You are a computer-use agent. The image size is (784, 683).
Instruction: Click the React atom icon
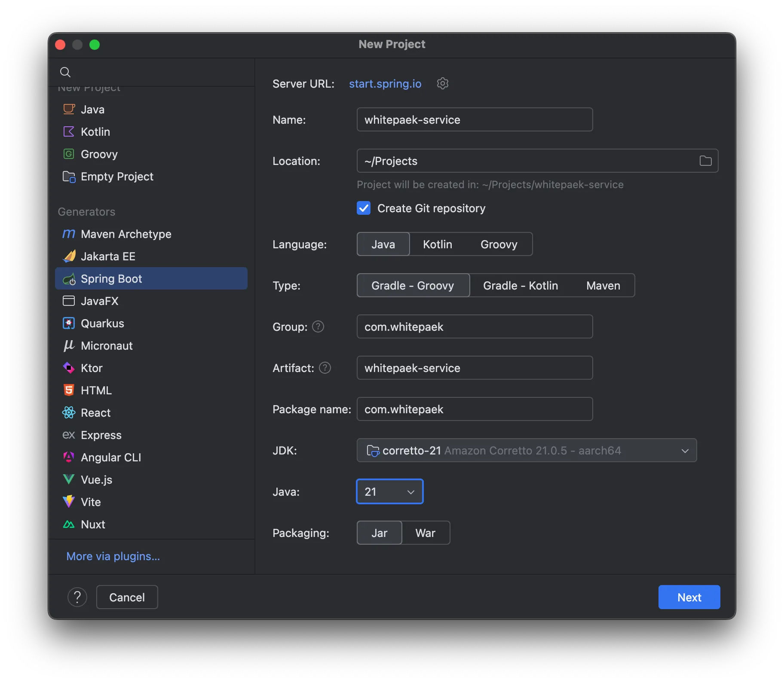tap(69, 412)
